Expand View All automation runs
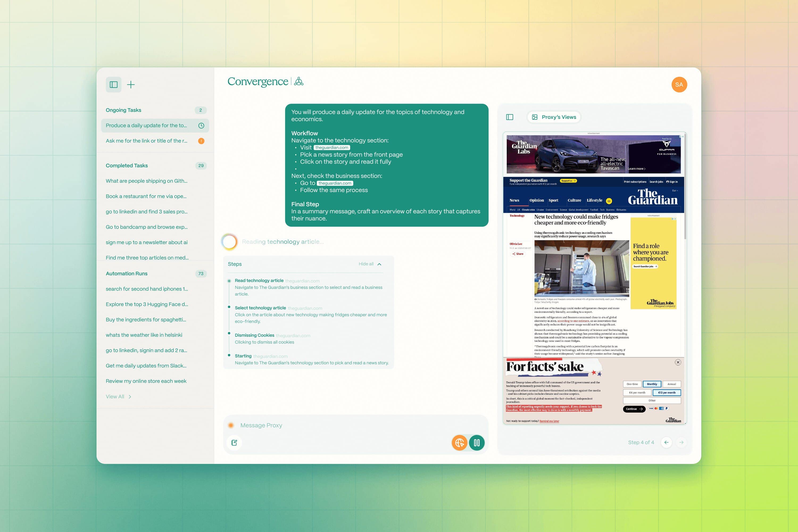 pos(118,396)
